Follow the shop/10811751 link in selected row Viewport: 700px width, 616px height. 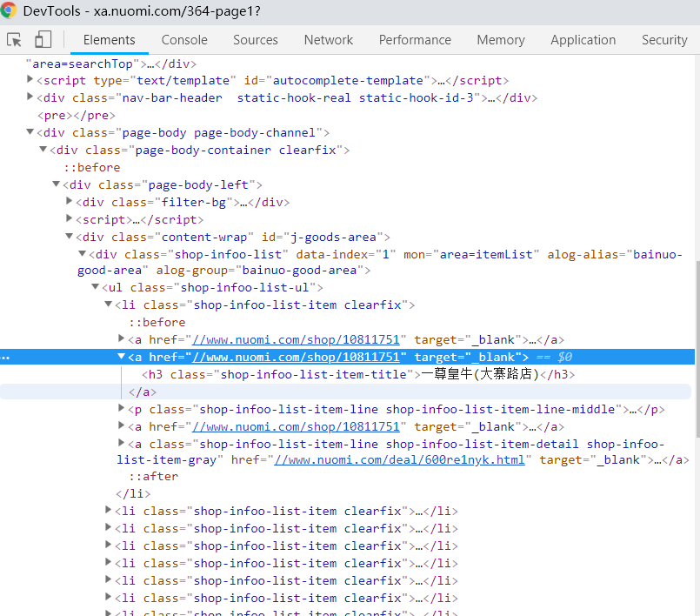[296, 357]
